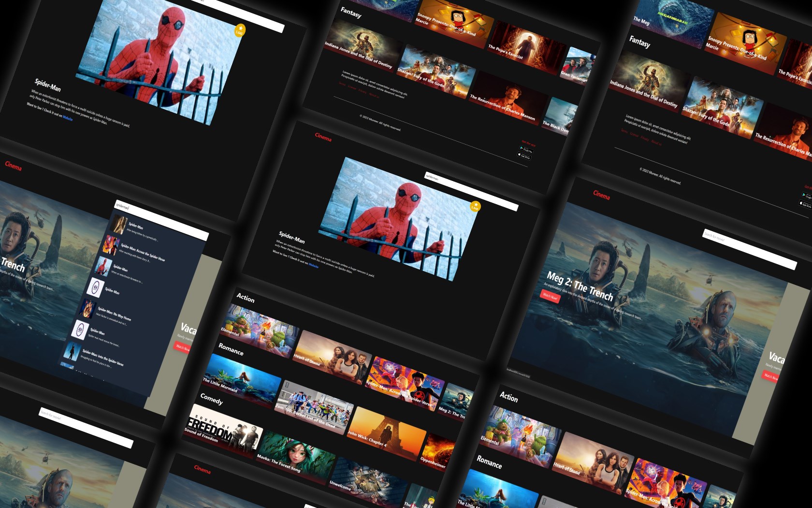Open The Pope's Exorcist card in top-center panel
The width and height of the screenshot is (812, 508).
(x=526, y=47)
